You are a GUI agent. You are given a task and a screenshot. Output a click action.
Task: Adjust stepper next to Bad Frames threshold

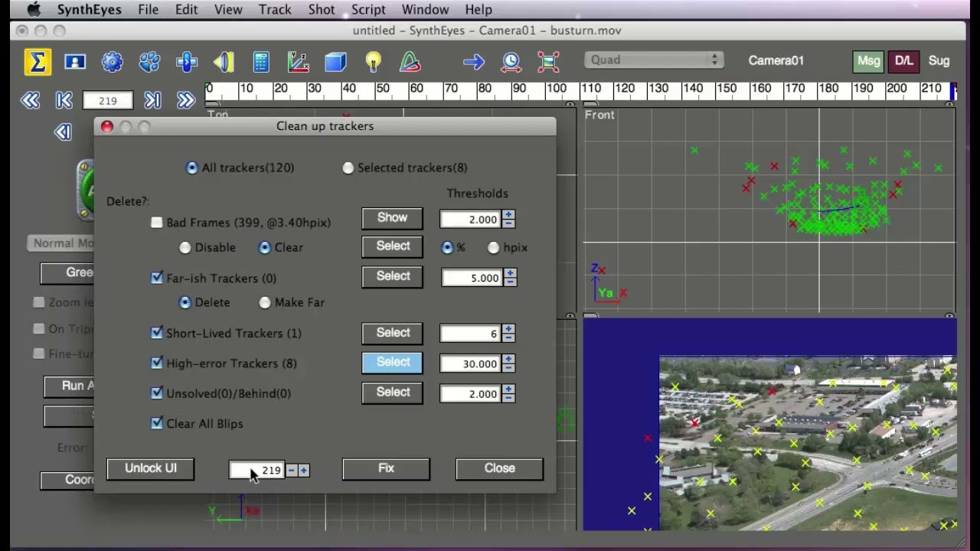508,220
